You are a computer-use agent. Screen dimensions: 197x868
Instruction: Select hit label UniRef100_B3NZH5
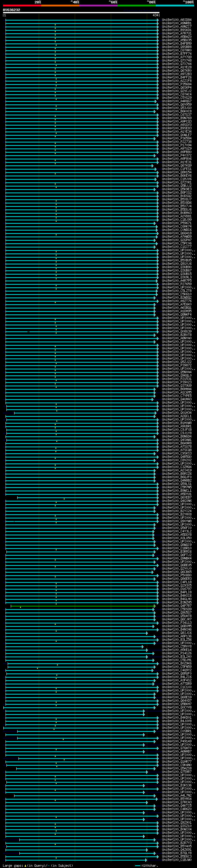coord(176,603)
